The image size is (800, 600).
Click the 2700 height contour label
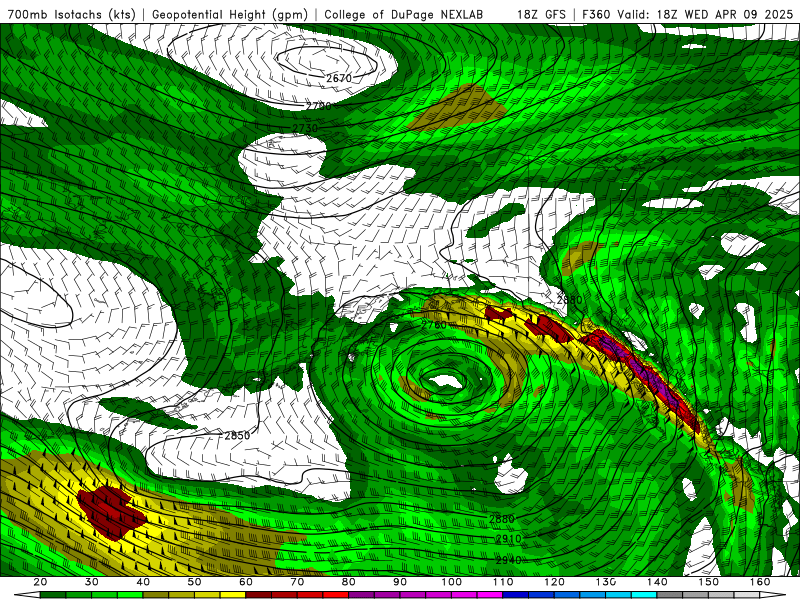(x=319, y=106)
